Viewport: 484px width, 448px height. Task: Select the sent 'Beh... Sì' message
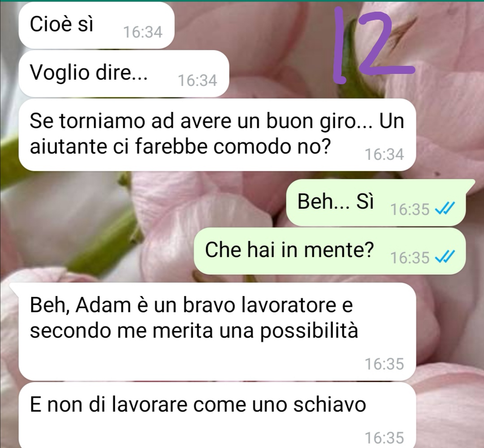click(x=376, y=202)
